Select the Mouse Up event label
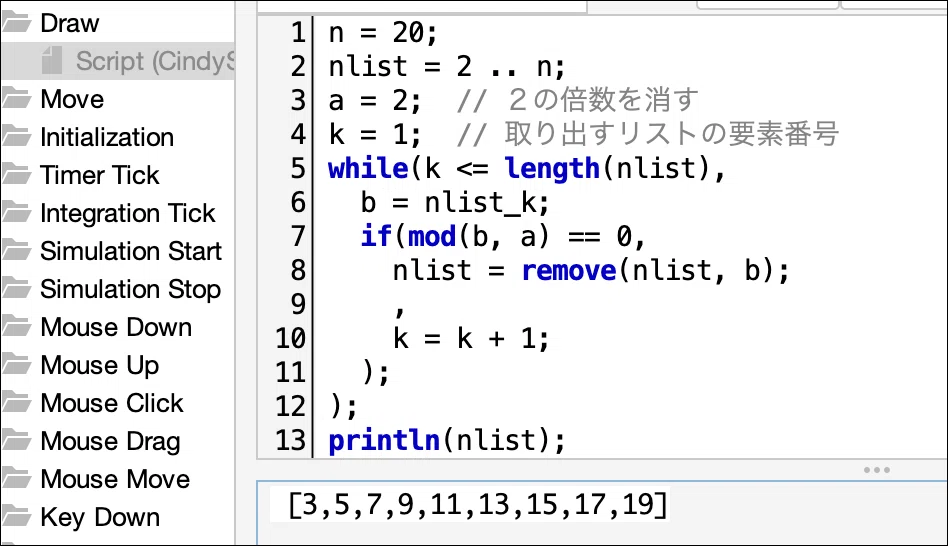This screenshot has width=948, height=546. click(x=100, y=366)
